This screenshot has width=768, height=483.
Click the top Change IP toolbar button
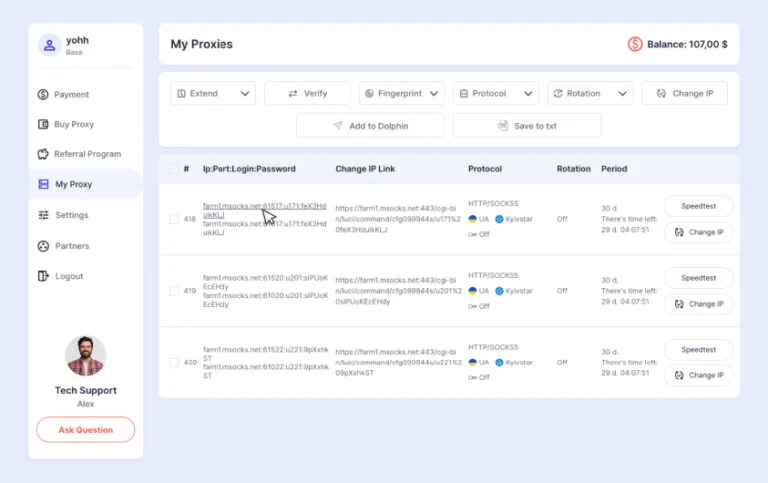point(684,93)
